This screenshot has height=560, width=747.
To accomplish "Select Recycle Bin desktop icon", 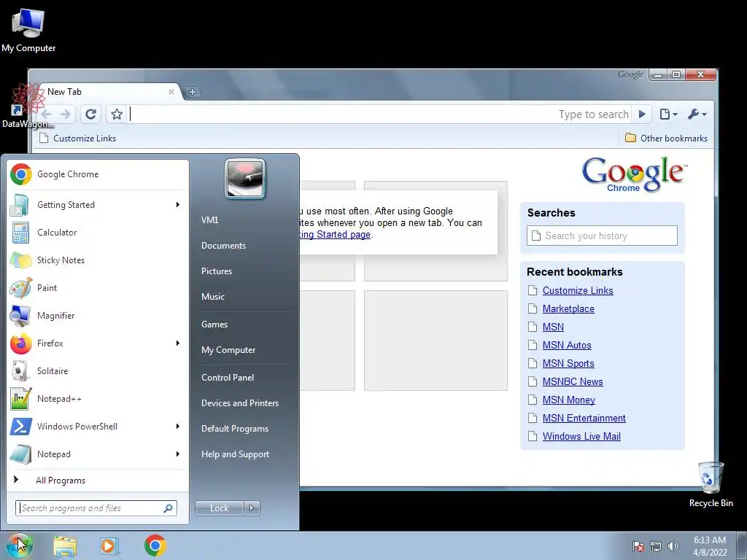I will [x=711, y=485].
